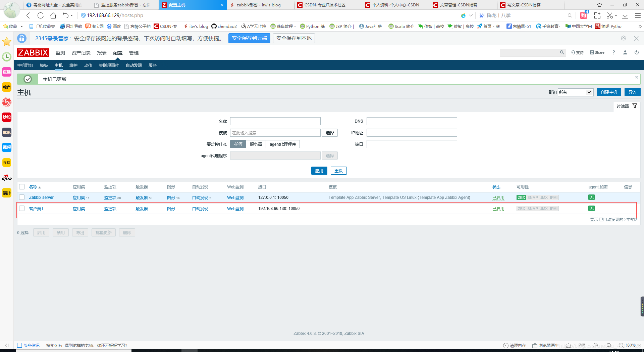Open 监测 menu
Screen dimensions: 644x352
coord(60,53)
